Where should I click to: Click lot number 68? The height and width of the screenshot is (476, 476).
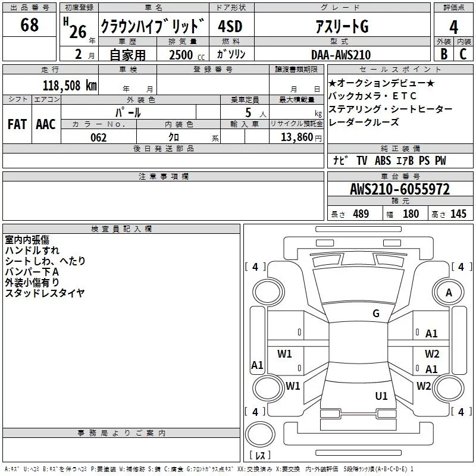click(29, 24)
